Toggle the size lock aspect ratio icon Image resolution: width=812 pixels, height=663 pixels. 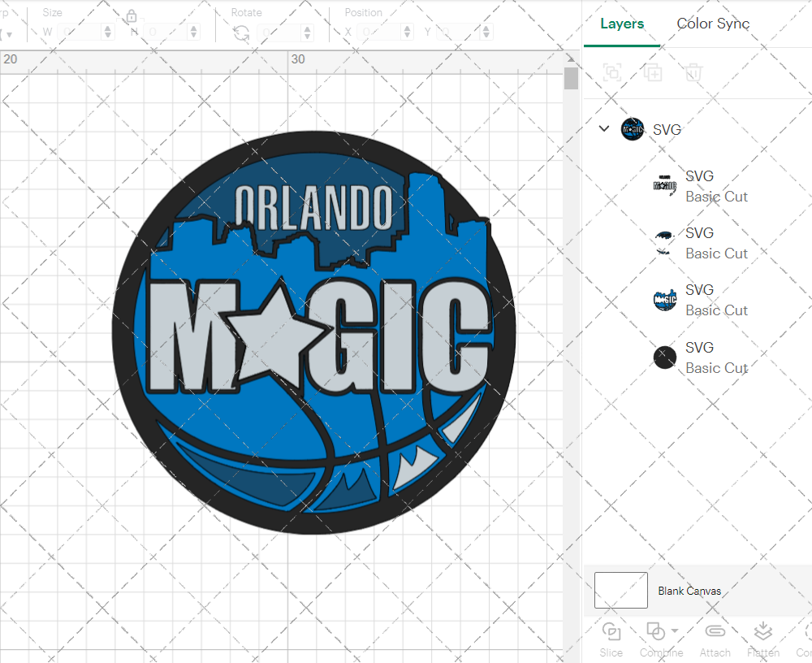[132, 16]
